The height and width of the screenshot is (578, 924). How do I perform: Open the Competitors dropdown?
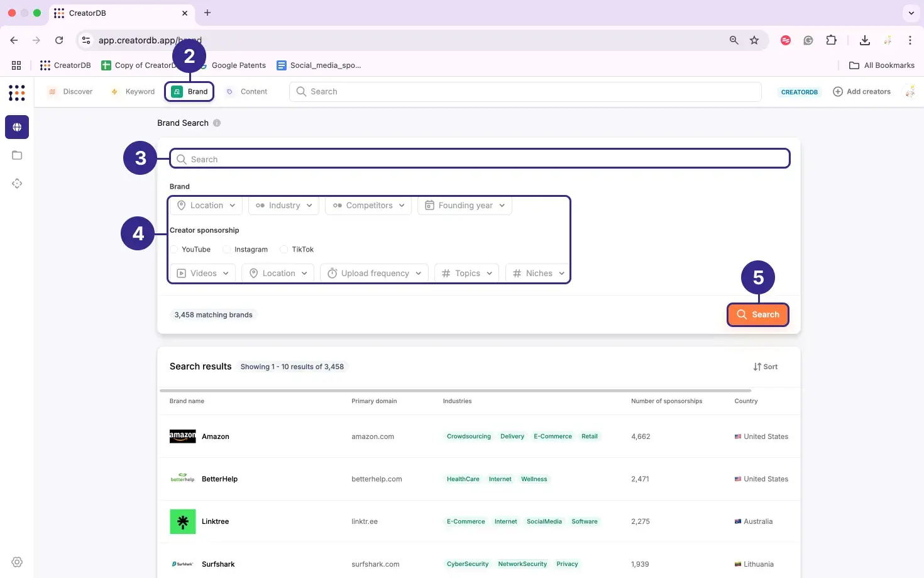[x=368, y=206]
